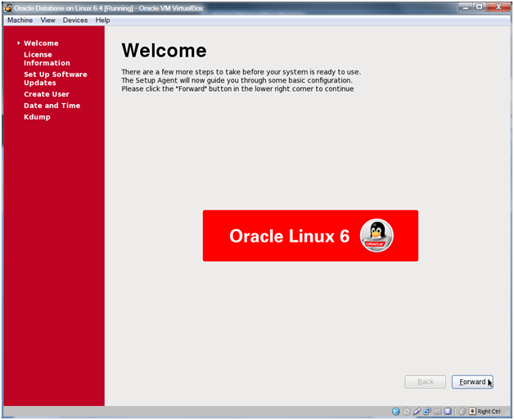Click the optical disc drive status icon
The height and width of the screenshot is (420, 514).
click(x=407, y=411)
